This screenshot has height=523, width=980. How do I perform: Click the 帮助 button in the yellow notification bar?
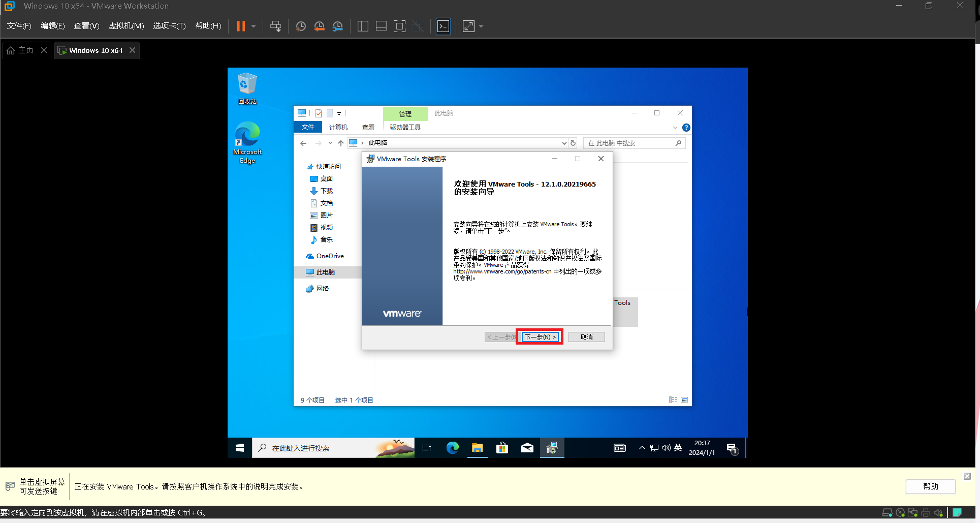click(930, 486)
